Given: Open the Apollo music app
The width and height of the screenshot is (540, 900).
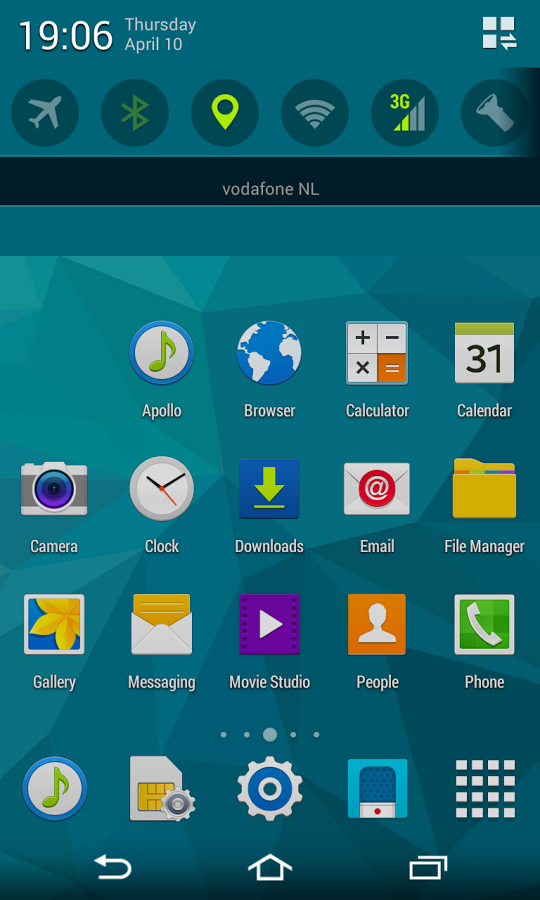Looking at the screenshot, I should pos(161,352).
